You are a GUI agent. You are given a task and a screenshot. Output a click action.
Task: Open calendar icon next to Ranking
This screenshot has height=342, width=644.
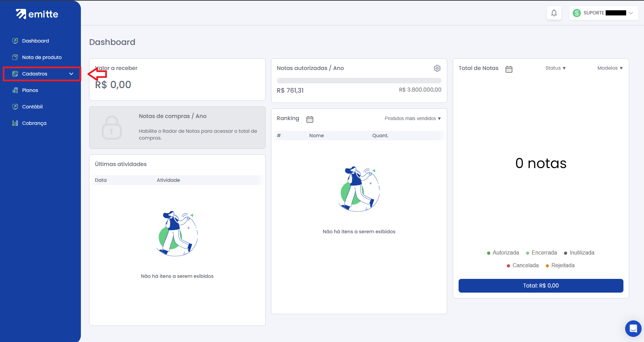tap(309, 119)
